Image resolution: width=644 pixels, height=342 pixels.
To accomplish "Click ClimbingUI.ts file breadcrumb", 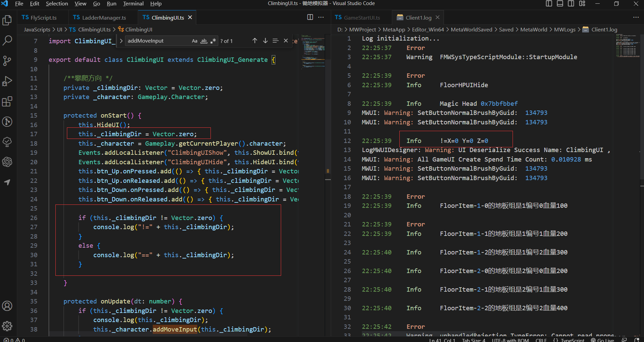I will coord(90,30).
